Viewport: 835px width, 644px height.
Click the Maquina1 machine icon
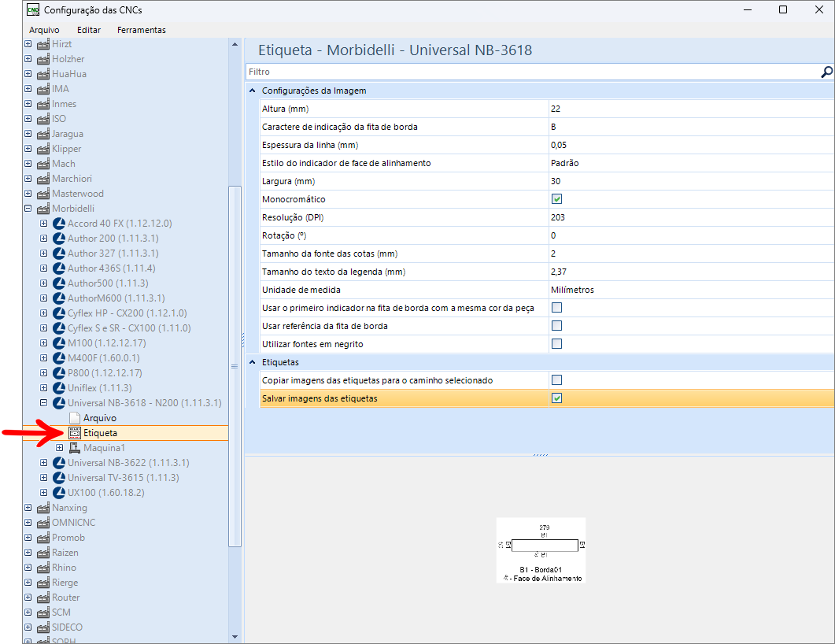coord(75,448)
